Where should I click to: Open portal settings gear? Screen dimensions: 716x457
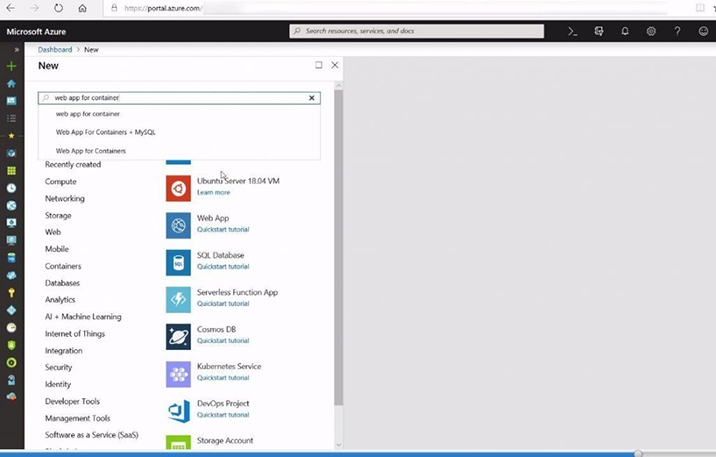click(x=651, y=31)
